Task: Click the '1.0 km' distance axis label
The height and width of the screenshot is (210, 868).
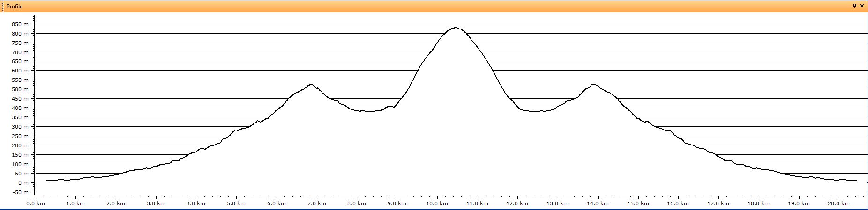Action: 75,204
